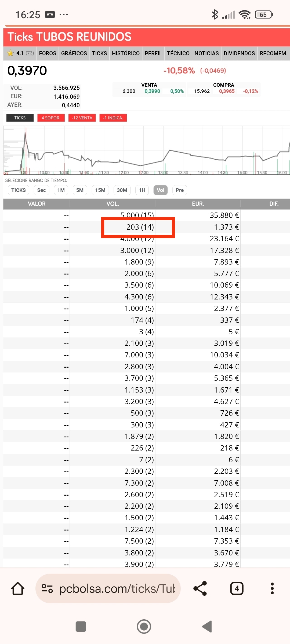This screenshot has height=644, width=290.
Task: Select the 15M time range option
Action: pyautogui.click(x=100, y=190)
